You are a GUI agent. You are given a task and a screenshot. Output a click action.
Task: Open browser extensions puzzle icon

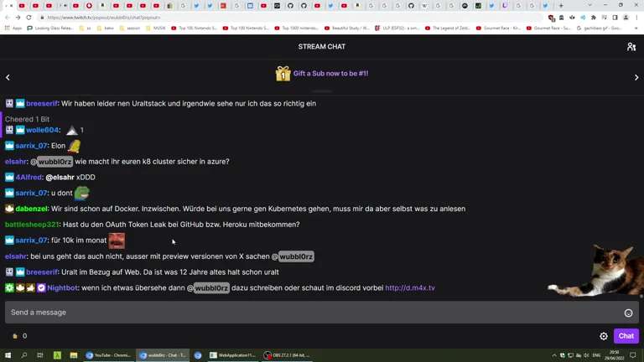pos(593,18)
